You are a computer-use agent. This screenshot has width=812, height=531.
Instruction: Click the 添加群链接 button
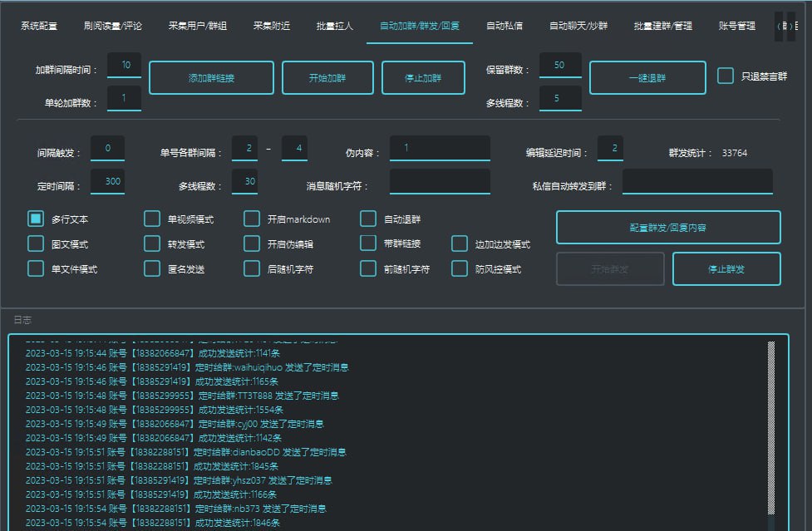tap(211, 78)
